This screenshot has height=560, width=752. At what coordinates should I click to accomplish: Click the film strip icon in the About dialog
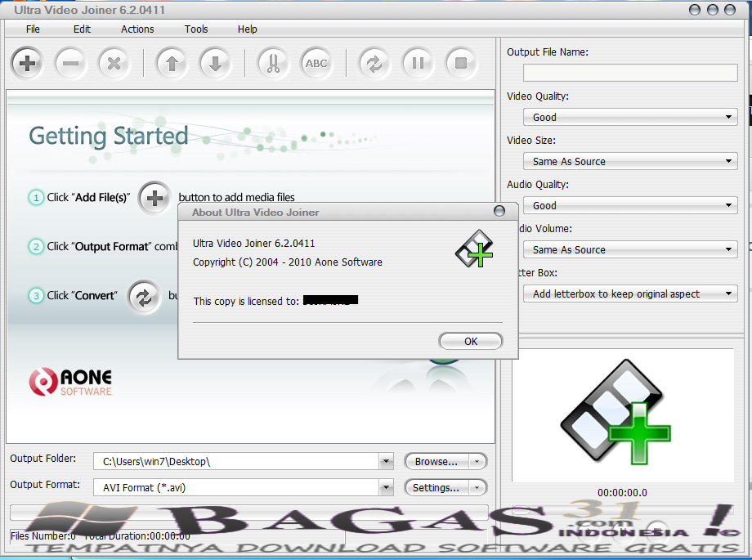click(x=474, y=249)
